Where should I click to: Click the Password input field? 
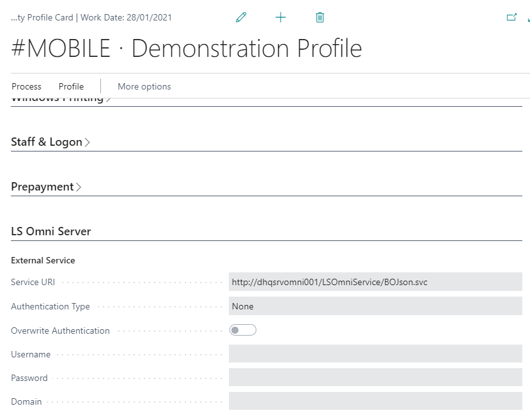tap(375, 378)
